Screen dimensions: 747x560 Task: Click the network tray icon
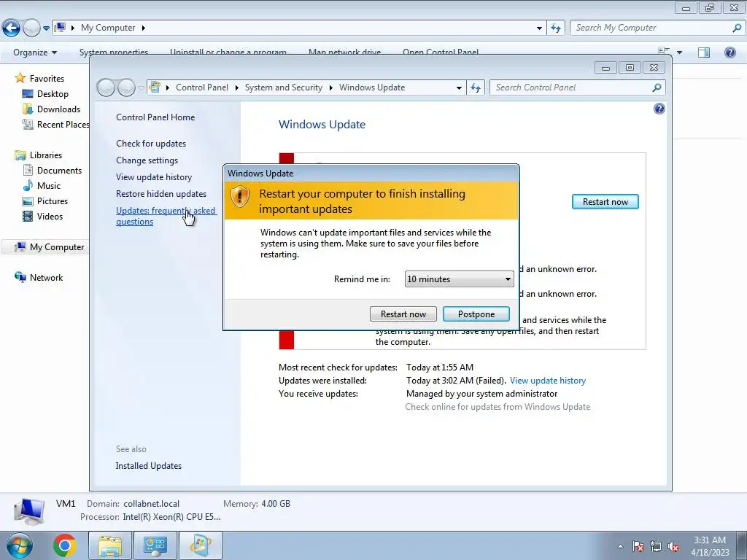(656, 546)
